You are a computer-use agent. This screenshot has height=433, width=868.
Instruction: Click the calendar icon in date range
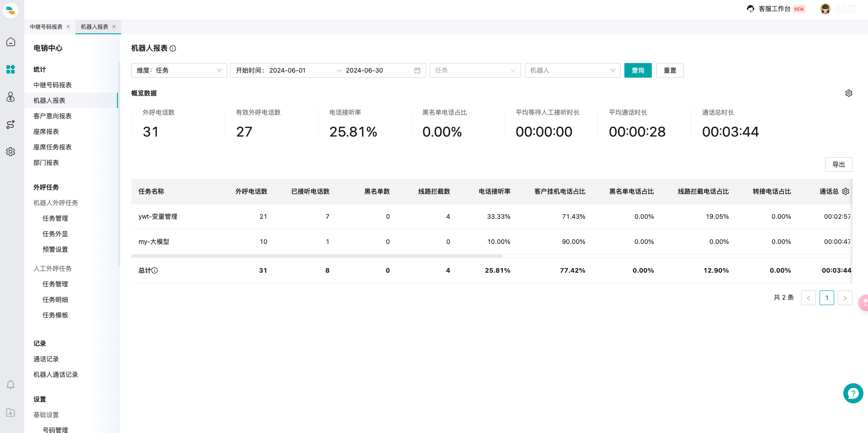[417, 70]
